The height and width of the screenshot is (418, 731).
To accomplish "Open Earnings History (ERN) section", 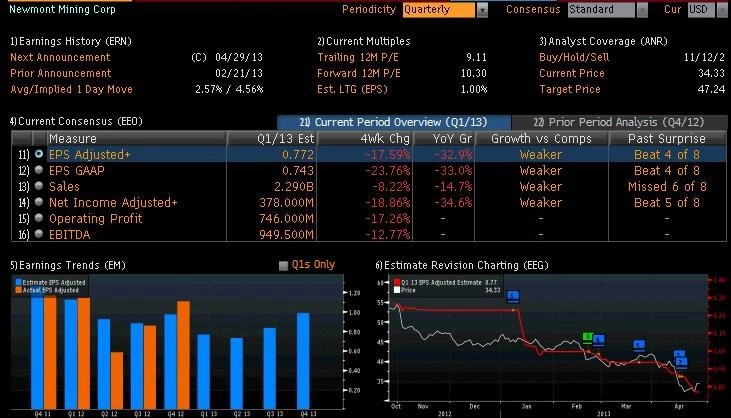I will point(71,41).
